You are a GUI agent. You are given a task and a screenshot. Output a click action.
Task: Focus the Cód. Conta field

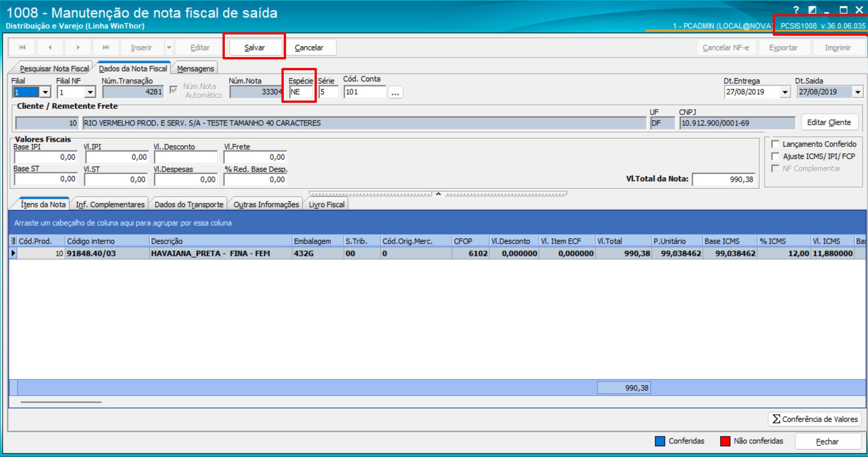tap(365, 92)
